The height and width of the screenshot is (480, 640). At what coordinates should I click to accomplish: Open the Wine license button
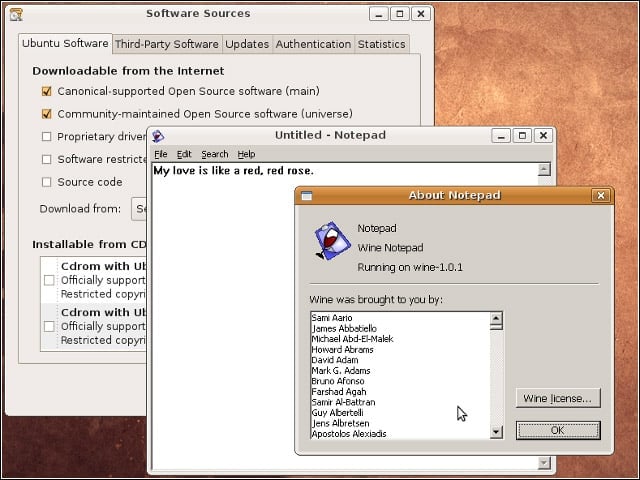[x=558, y=398]
